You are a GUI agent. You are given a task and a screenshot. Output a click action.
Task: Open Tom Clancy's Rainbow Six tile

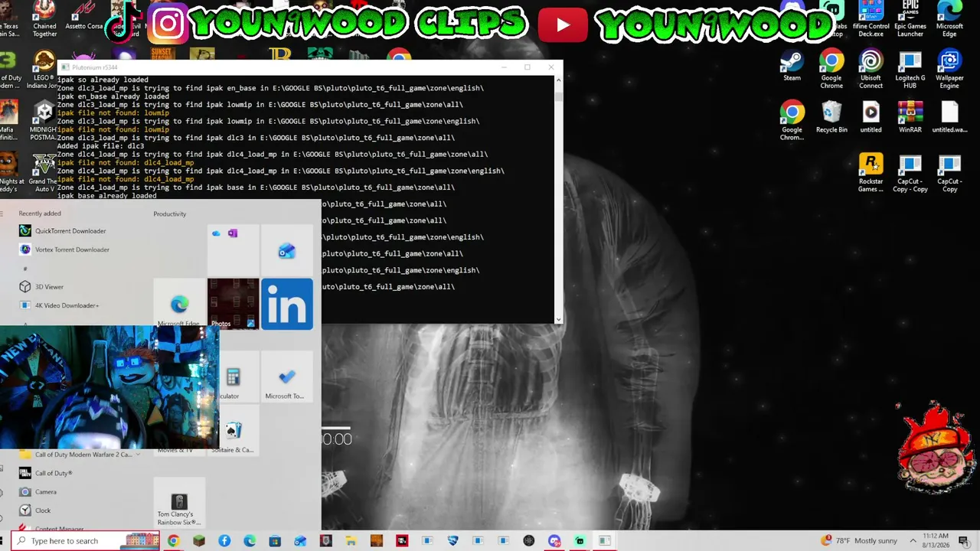pos(179,503)
